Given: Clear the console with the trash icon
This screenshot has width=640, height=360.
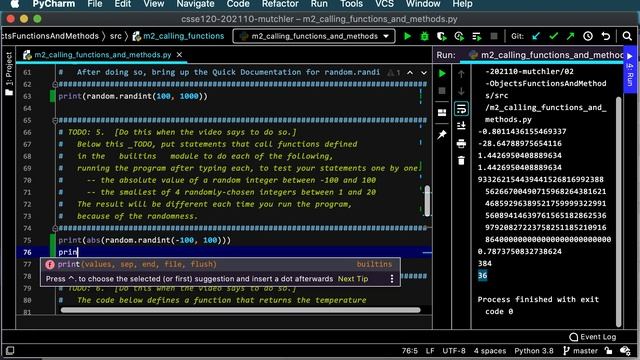Looking at the screenshot, I should point(461,160).
